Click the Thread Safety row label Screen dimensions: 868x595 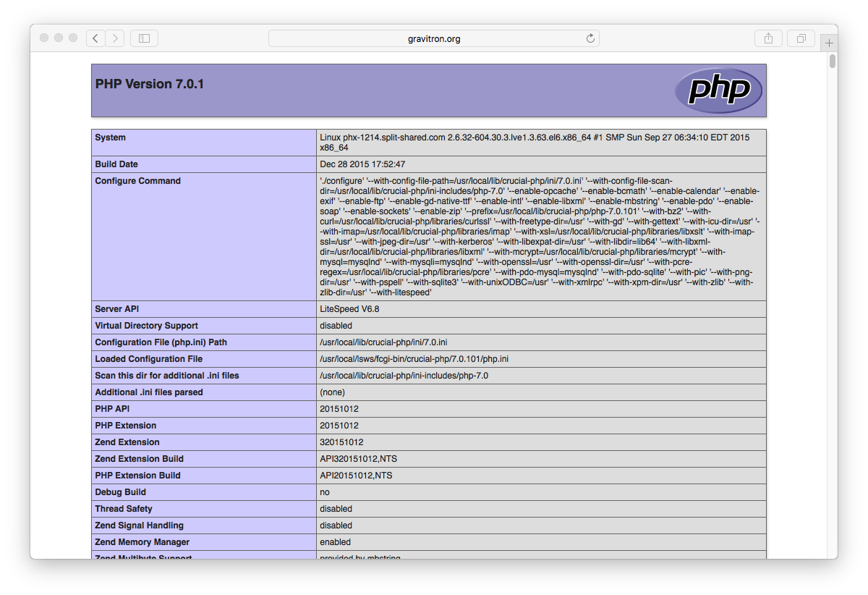coord(124,509)
